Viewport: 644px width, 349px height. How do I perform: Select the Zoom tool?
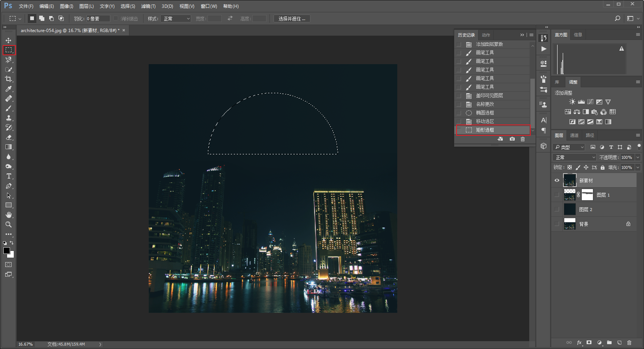[x=8, y=224]
